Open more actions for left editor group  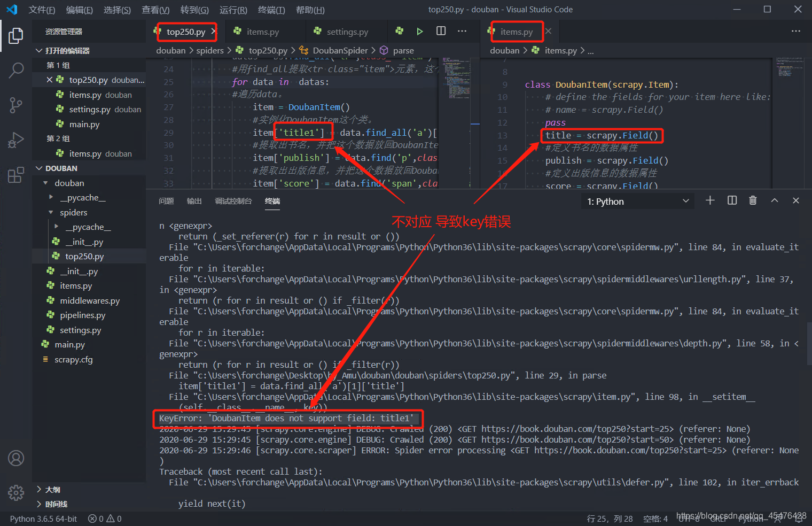tap(462, 31)
